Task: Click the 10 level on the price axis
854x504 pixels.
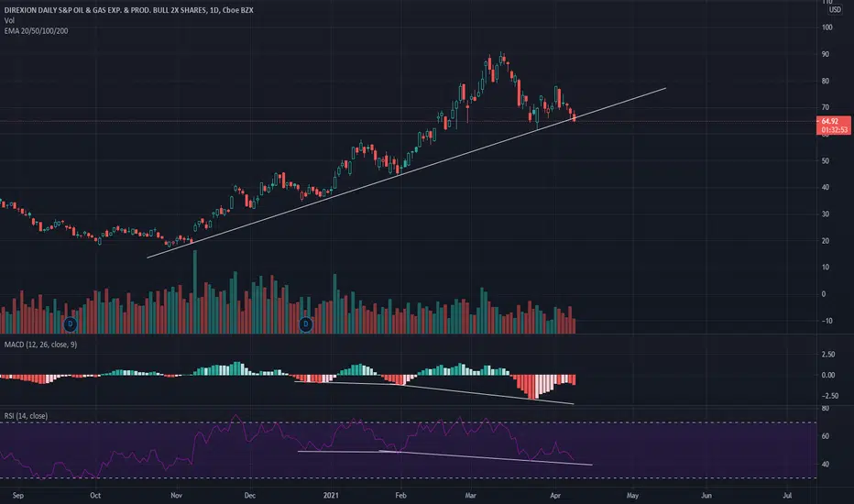Action: pyautogui.click(x=825, y=267)
